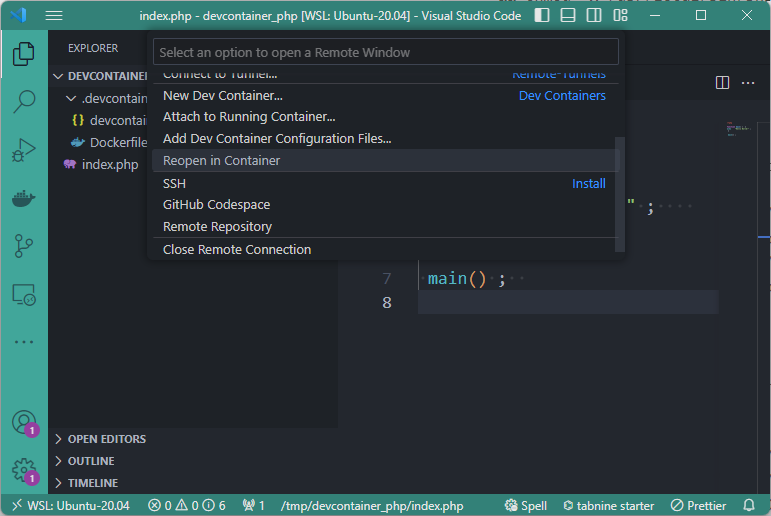Viewport: 771px width, 516px height.
Task: Open the Docker view in the activity bar
Action: 24,198
